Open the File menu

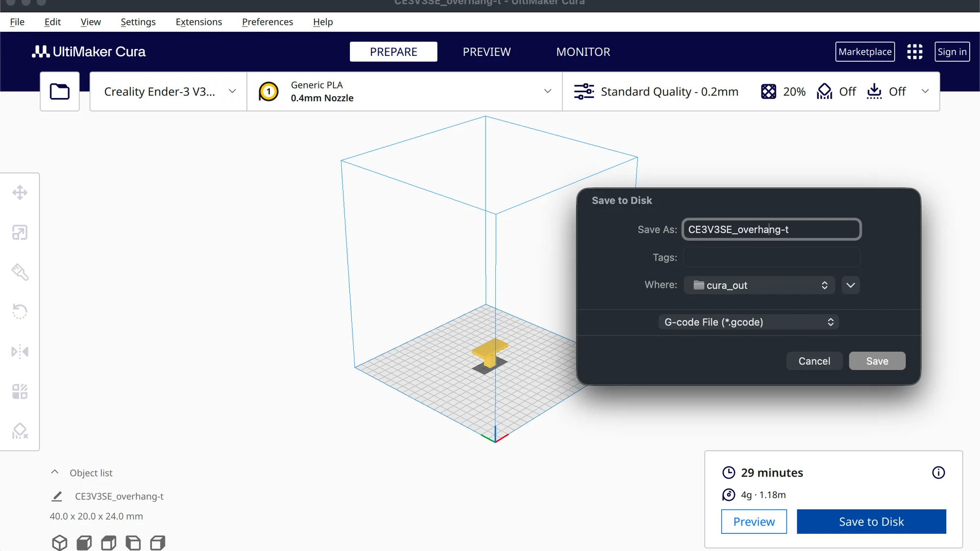coord(17,22)
